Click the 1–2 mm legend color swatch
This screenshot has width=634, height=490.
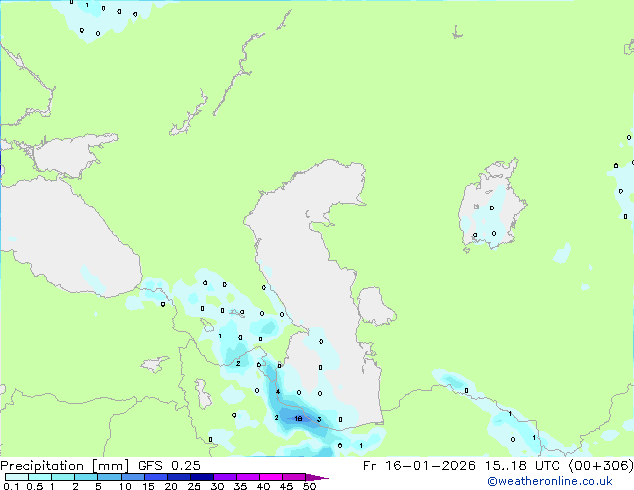(63, 477)
